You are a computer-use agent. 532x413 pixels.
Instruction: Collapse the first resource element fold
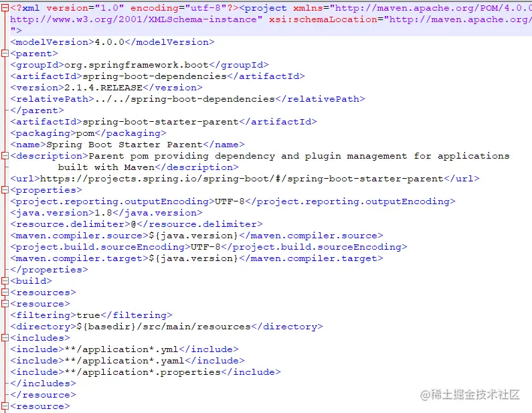(5, 304)
